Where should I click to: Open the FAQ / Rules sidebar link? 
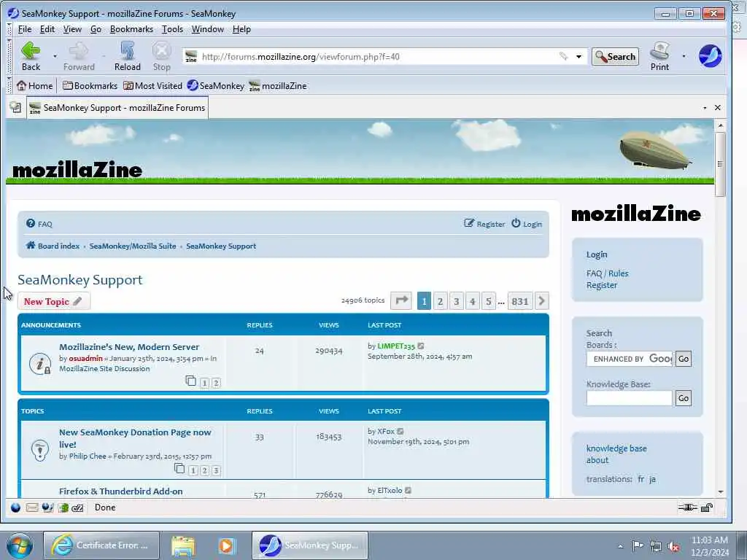point(608,273)
